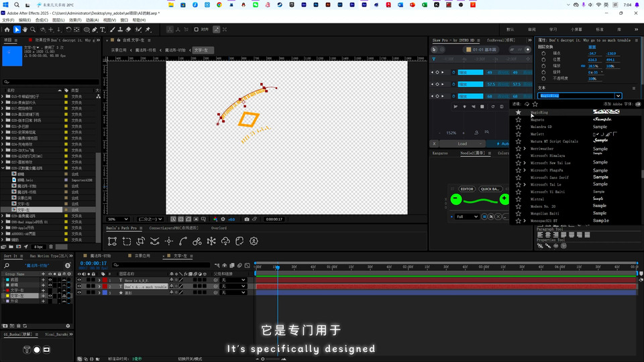Open the viewer resolution dropdown
Image resolution: width=644 pixels, height=362 pixels.
[x=150, y=219]
